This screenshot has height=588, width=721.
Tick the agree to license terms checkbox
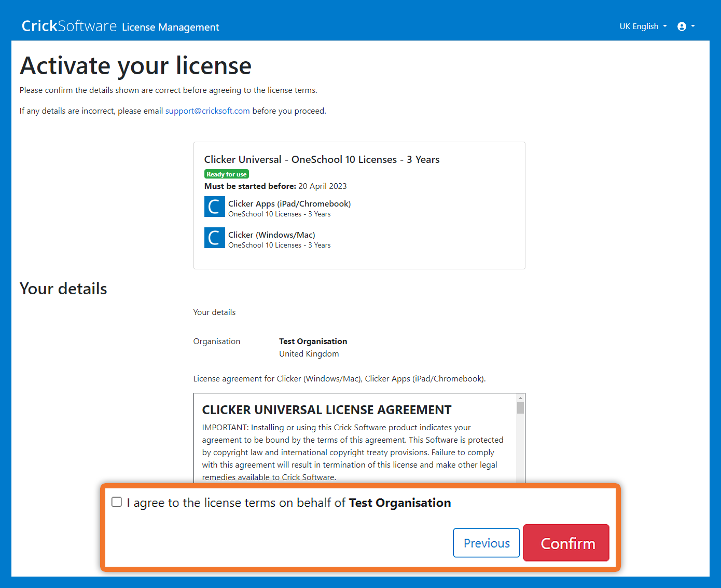pyautogui.click(x=117, y=502)
